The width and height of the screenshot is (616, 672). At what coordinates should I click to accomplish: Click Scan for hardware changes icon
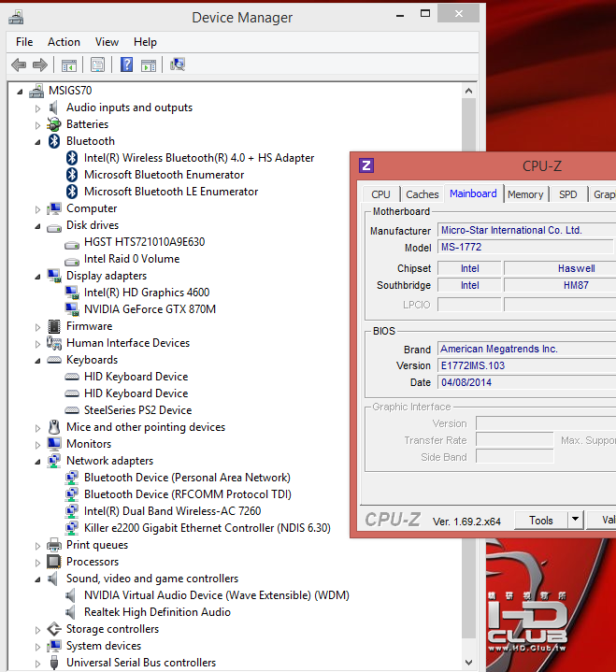tap(177, 64)
